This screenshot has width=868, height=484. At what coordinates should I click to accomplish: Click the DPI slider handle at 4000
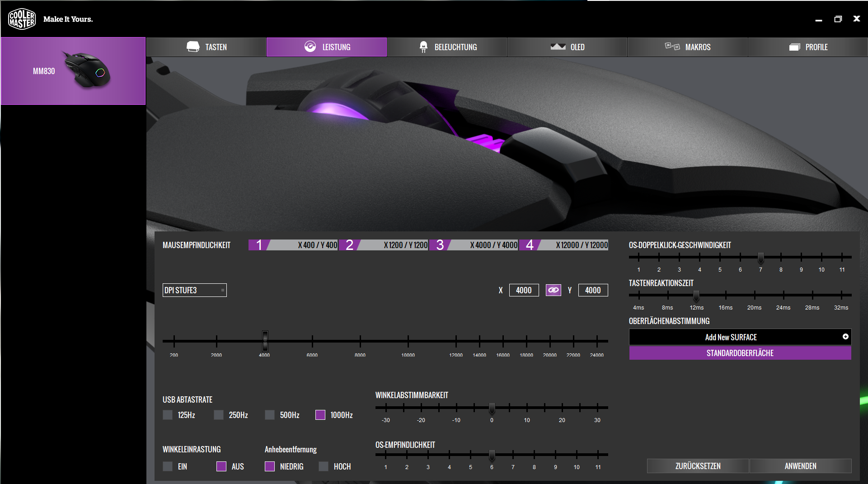[x=265, y=341]
